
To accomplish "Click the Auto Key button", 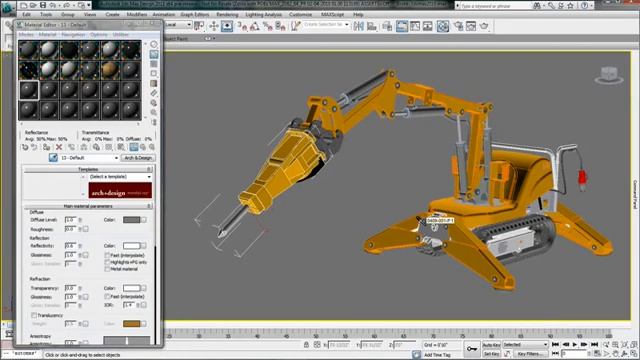I will pyautogui.click(x=491, y=345).
